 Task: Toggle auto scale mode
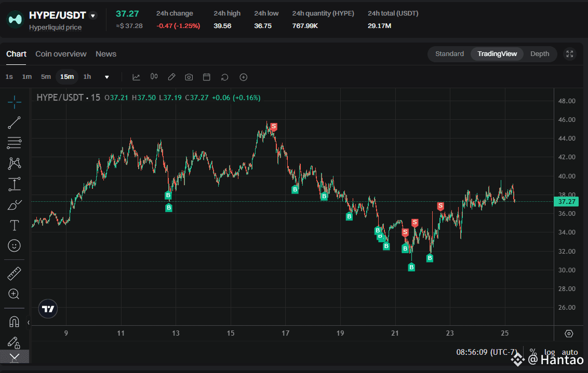point(570,352)
